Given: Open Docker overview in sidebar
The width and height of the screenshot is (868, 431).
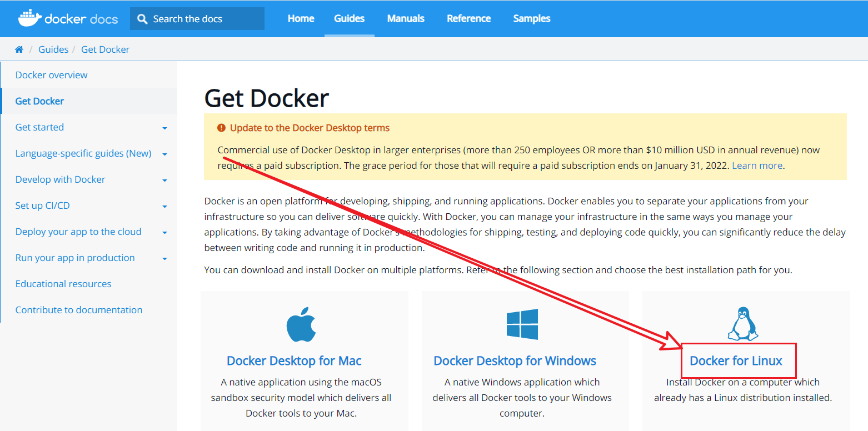Looking at the screenshot, I should 52,75.
